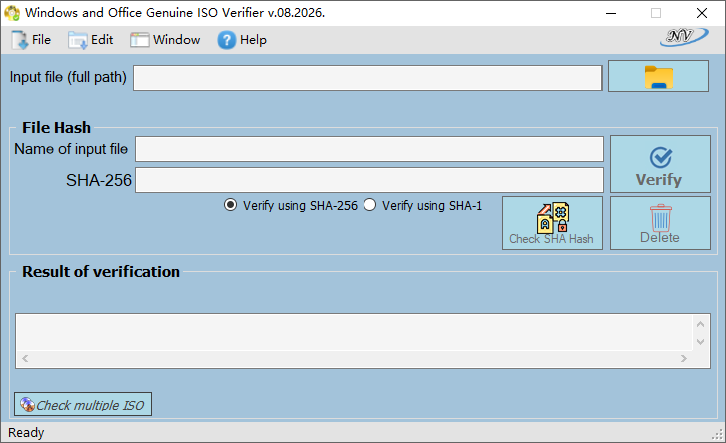This screenshot has height=443, width=726.
Task: Open the Help menu
Action: (242, 40)
